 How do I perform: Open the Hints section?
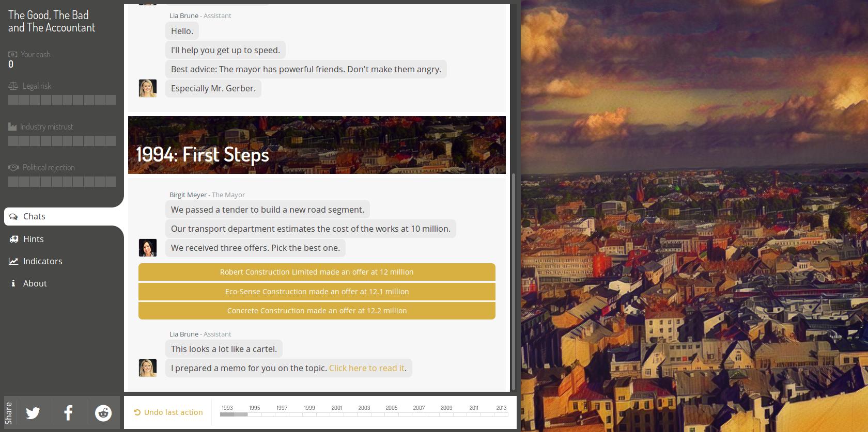click(33, 239)
